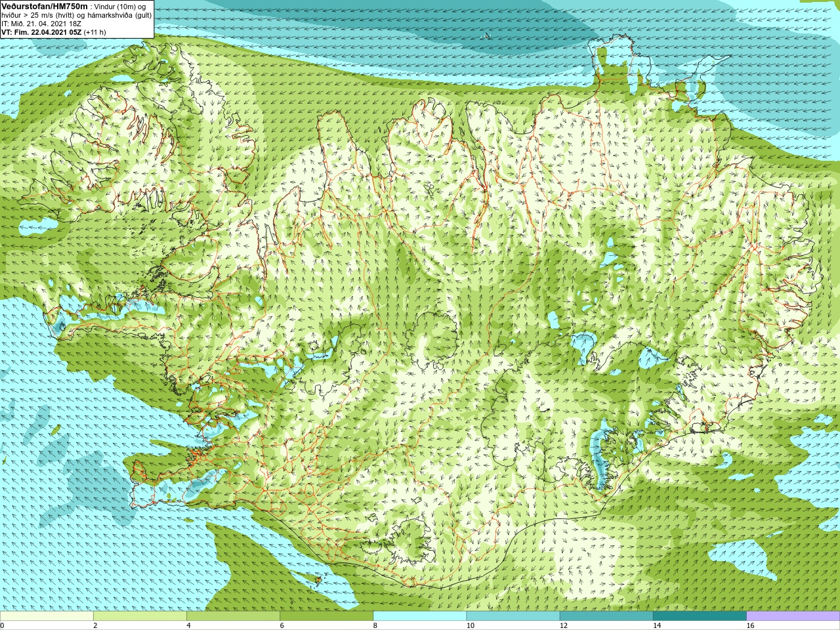Pick the medium green 4–6 m/s legend swatch

[x=233, y=616]
